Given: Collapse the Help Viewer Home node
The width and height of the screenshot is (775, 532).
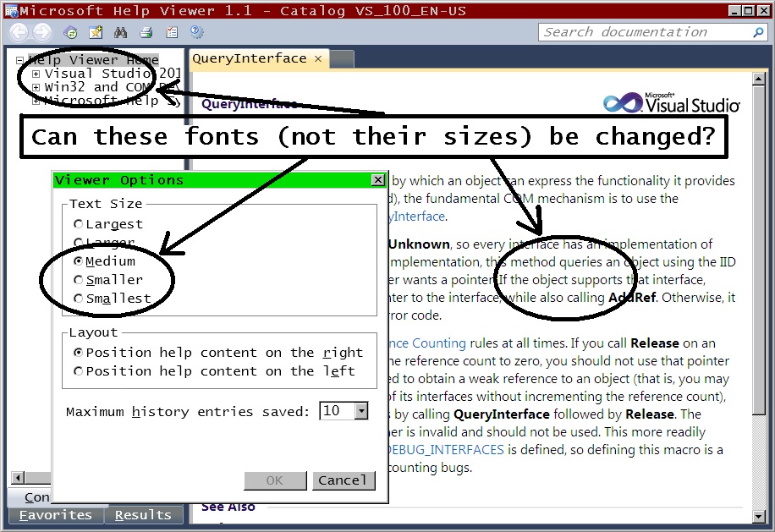Looking at the screenshot, I should 19,59.
